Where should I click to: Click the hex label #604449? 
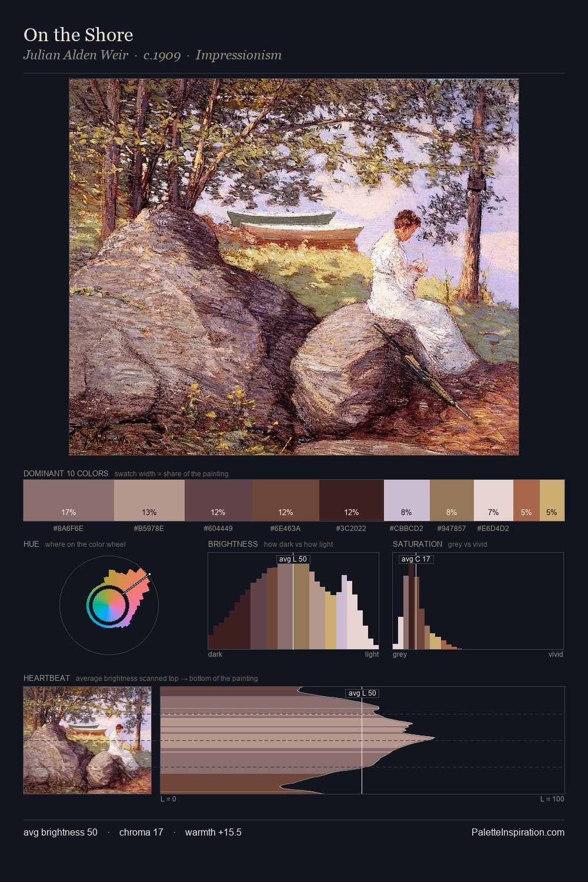[x=218, y=528]
